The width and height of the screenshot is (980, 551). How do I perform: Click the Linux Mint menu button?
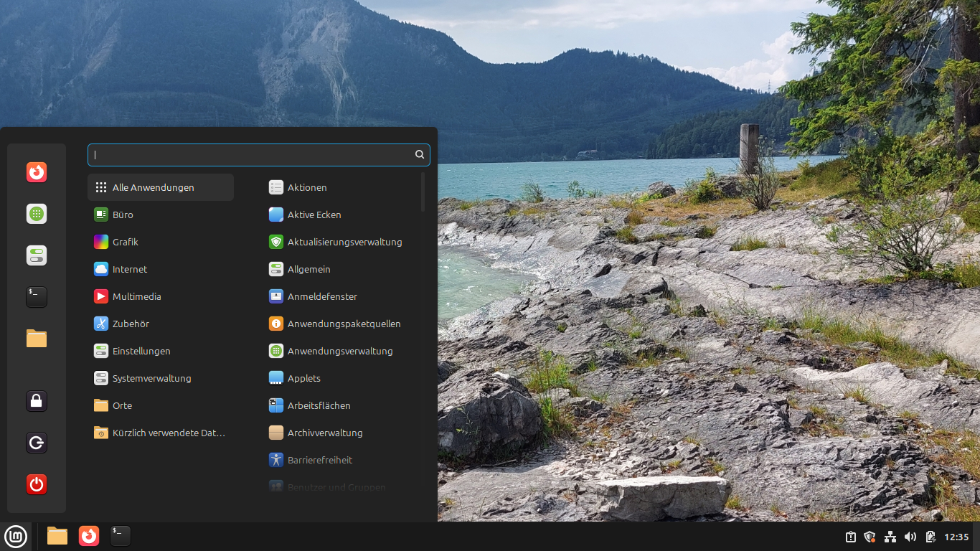[16, 536]
